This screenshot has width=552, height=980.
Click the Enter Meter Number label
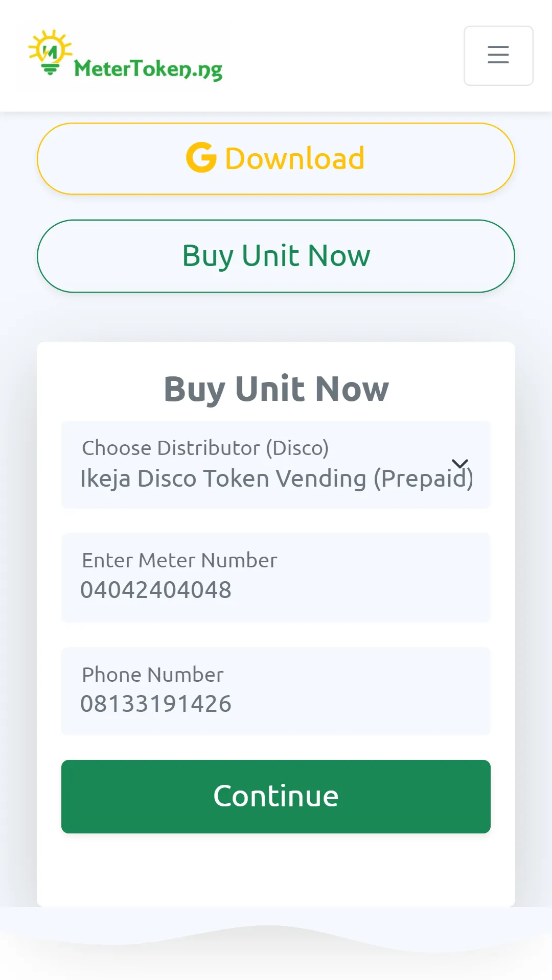(x=179, y=560)
